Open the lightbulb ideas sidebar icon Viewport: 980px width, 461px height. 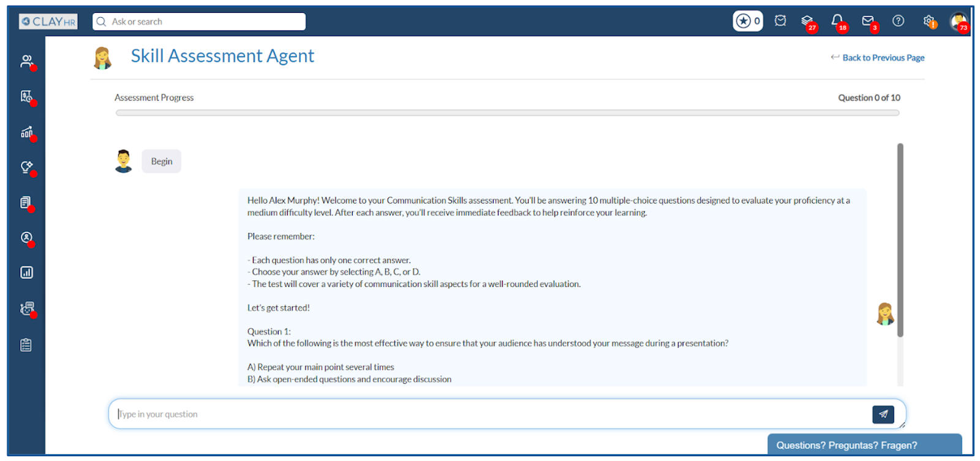27,167
